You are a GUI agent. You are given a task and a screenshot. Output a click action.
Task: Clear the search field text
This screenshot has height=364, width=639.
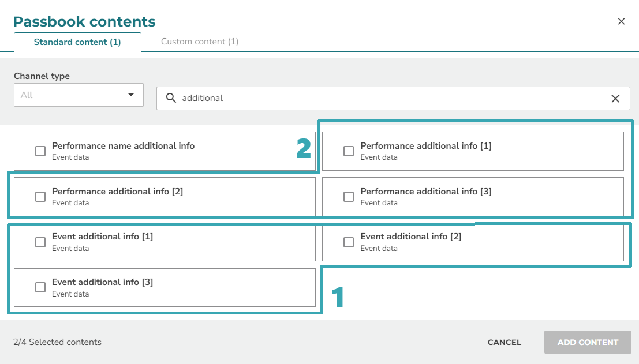tap(615, 99)
